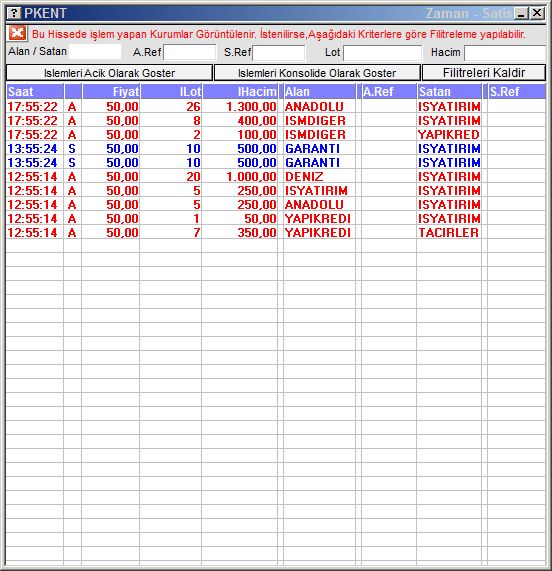Viewport: 552px width, 571px height.
Task: Focus the S.Ref filter field
Action: coord(279,53)
